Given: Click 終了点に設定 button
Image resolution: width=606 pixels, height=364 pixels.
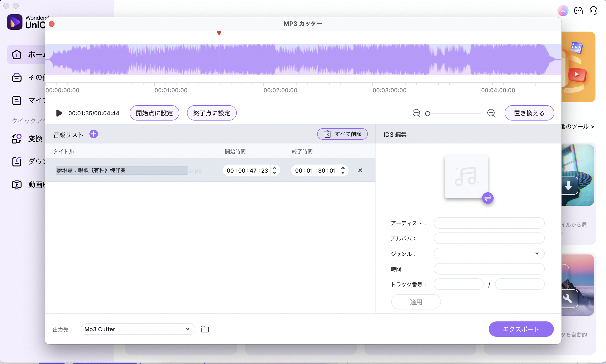Looking at the screenshot, I should (212, 113).
